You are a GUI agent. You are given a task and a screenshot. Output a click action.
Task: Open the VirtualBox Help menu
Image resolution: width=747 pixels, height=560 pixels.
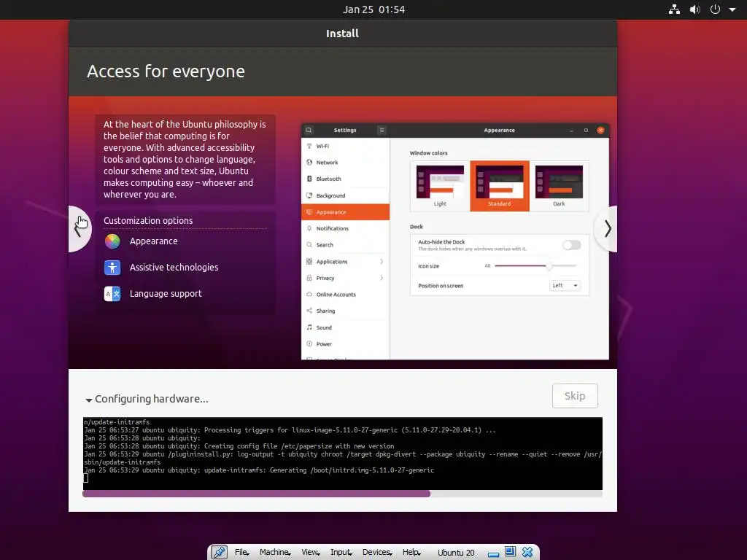click(411, 553)
